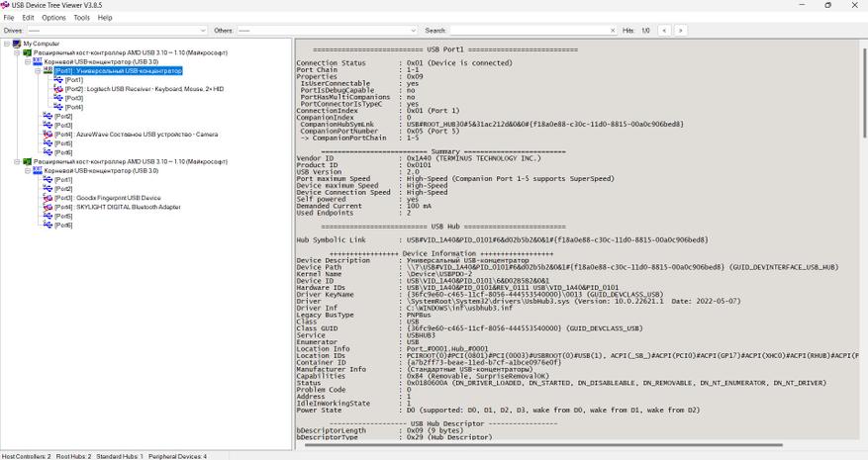Click the USB icon of the empty [Port4] row
This screenshot has width=868, height=460.
[58, 107]
